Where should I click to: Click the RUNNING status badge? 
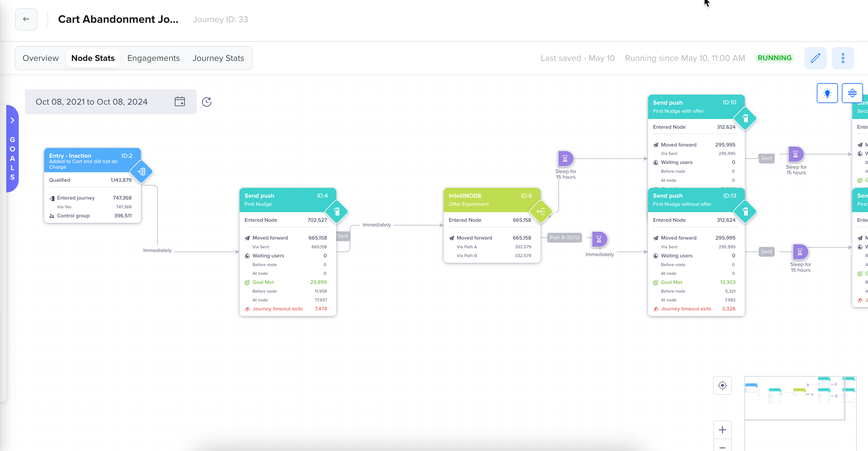tap(774, 58)
